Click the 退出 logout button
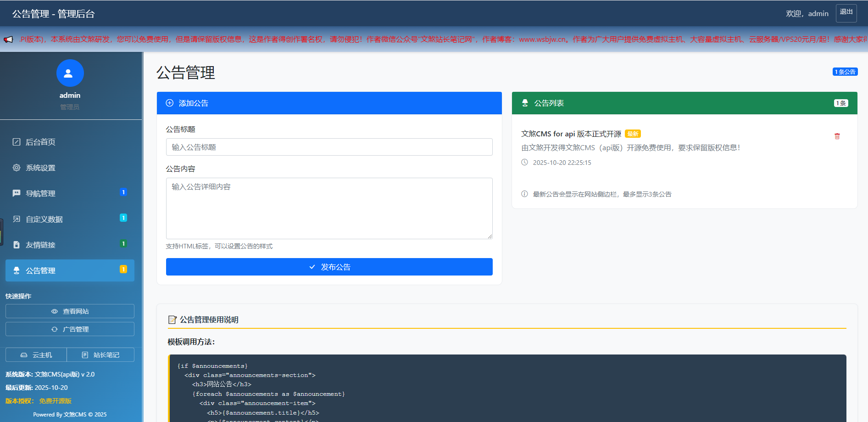The width and height of the screenshot is (868, 422). pyautogui.click(x=846, y=13)
